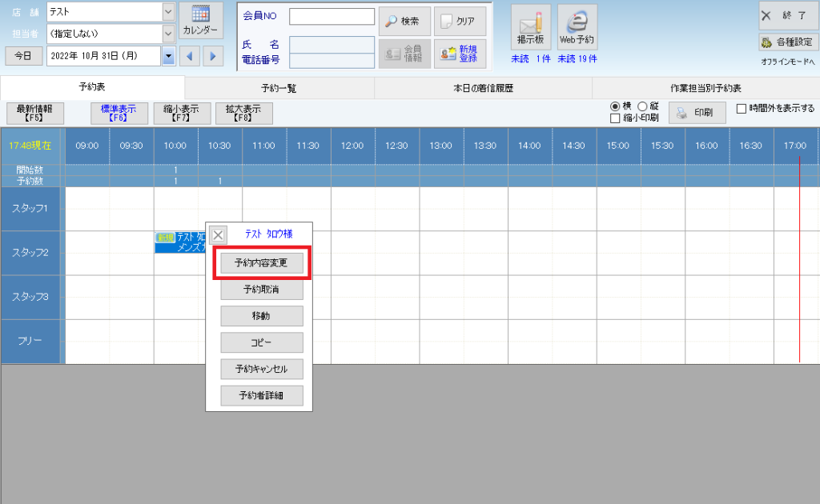Open the Web予約 web reservations icon
Image resolution: width=820 pixels, height=504 pixels.
tap(577, 27)
